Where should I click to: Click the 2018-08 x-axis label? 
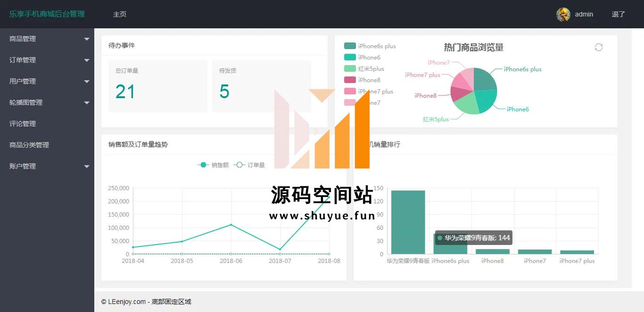tap(329, 261)
